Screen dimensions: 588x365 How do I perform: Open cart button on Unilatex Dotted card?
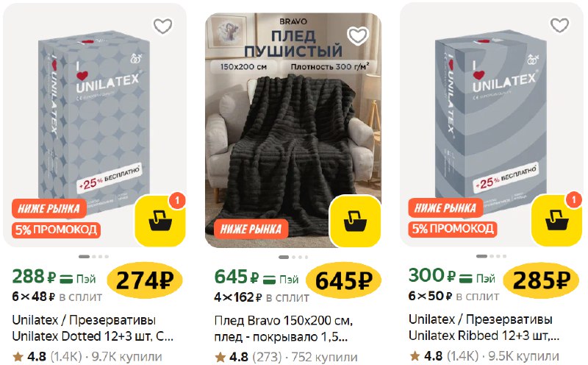(160, 221)
